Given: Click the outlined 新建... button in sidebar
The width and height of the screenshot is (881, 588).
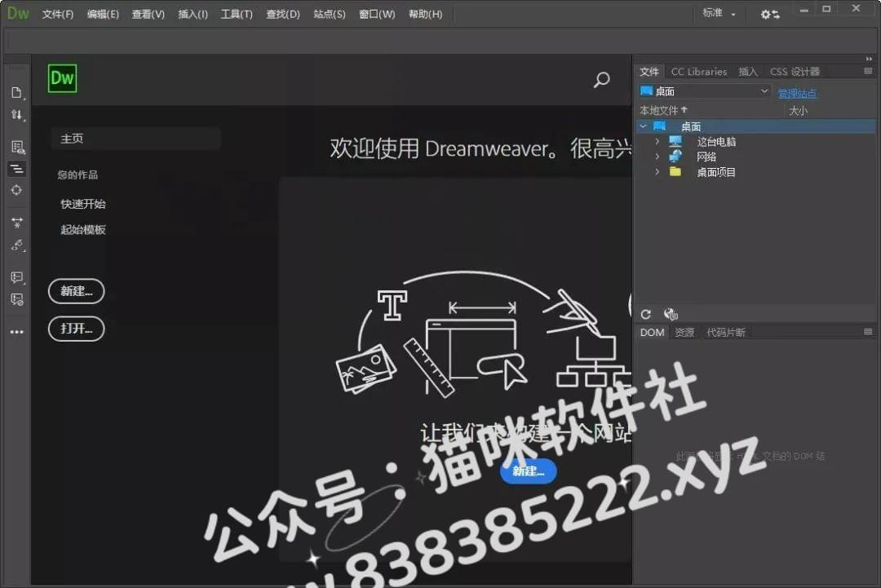Looking at the screenshot, I should (x=77, y=291).
